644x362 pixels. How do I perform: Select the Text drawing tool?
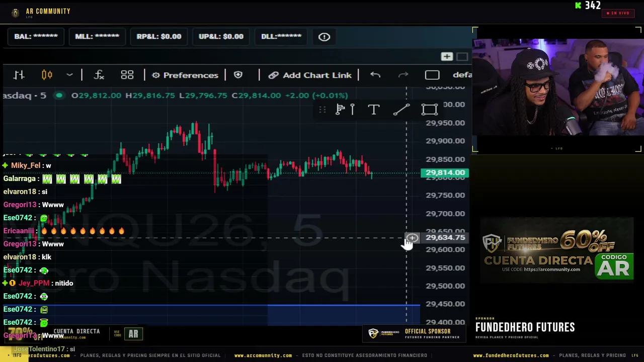pyautogui.click(x=373, y=110)
